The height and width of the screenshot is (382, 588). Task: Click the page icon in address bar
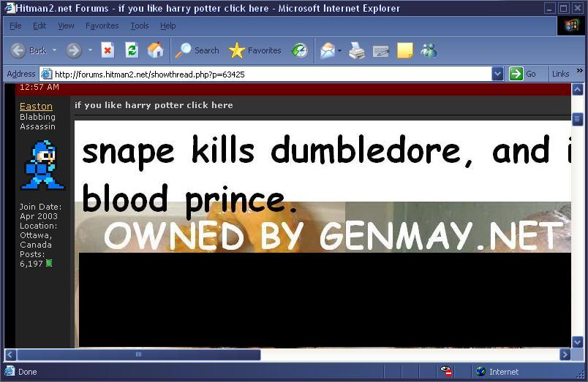(x=46, y=75)
